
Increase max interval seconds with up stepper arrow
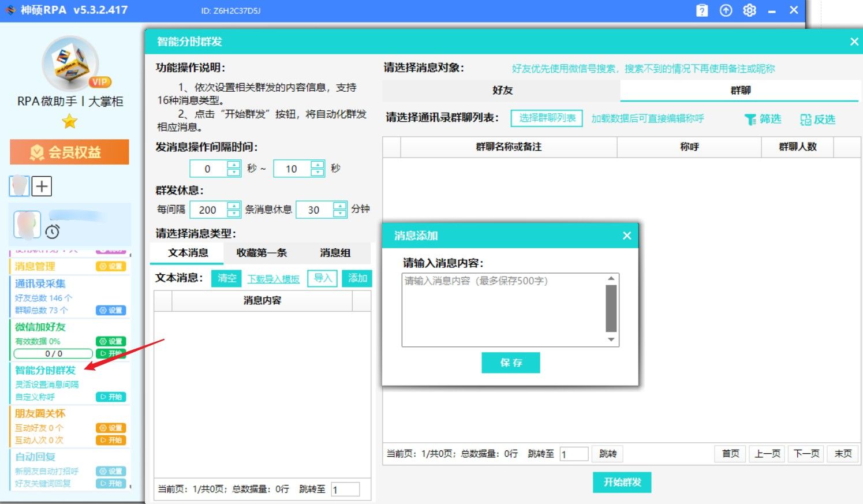point(316,165)
